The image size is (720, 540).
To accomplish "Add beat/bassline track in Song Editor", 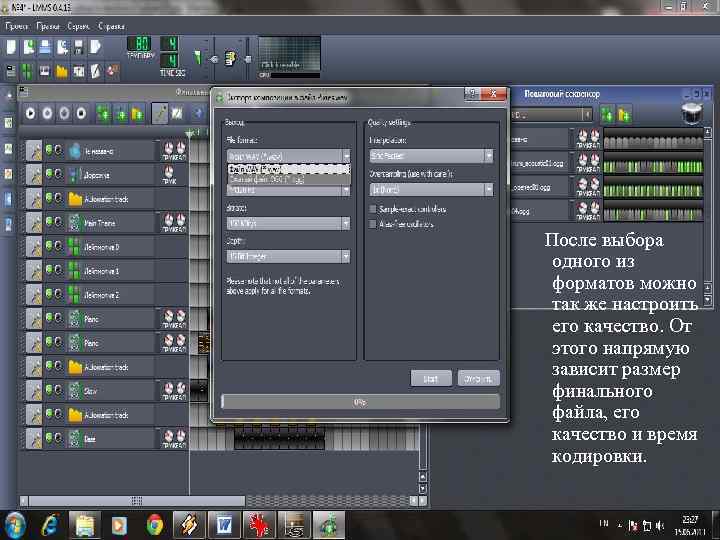I will tap(103, 113).
